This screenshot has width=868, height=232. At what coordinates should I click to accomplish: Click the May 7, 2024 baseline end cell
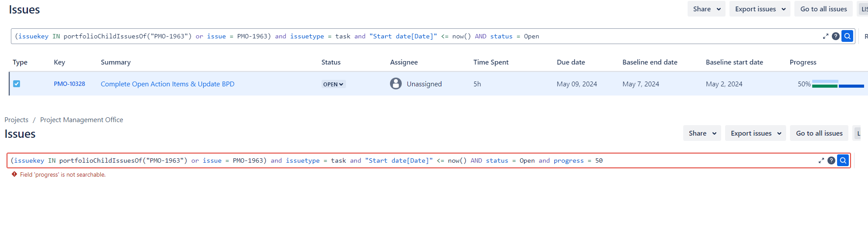(641, 84)
